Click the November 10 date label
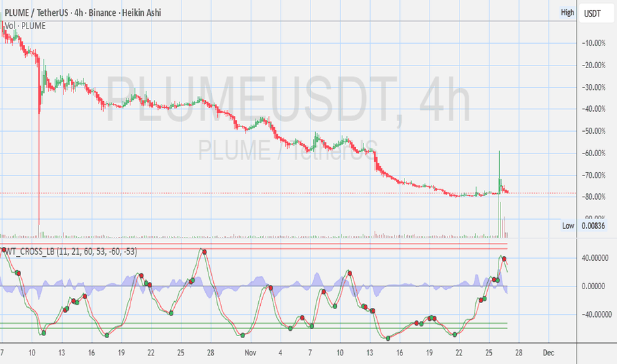617x364 pixels. 340,353
